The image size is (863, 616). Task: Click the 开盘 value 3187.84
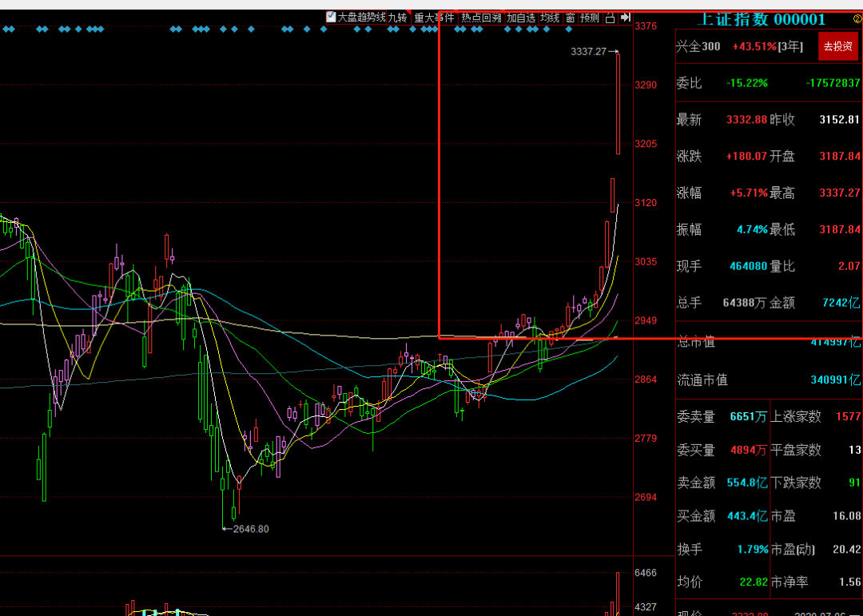pos(839,157)
